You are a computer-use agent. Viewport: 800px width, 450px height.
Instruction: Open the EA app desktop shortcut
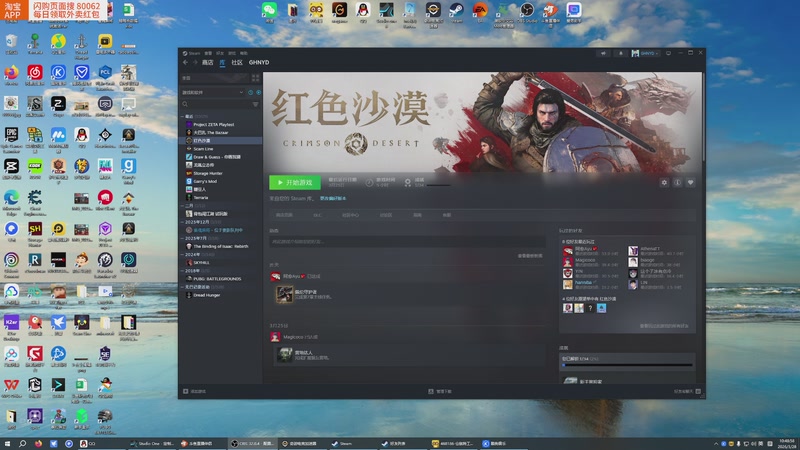coord(480,12)
